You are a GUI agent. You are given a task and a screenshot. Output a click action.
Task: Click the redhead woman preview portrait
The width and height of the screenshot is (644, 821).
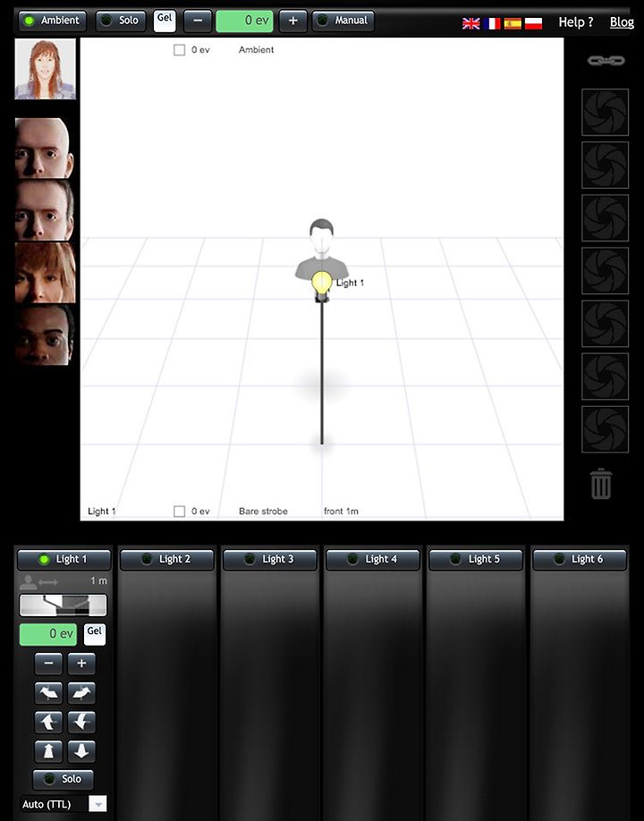click(45, 69)
